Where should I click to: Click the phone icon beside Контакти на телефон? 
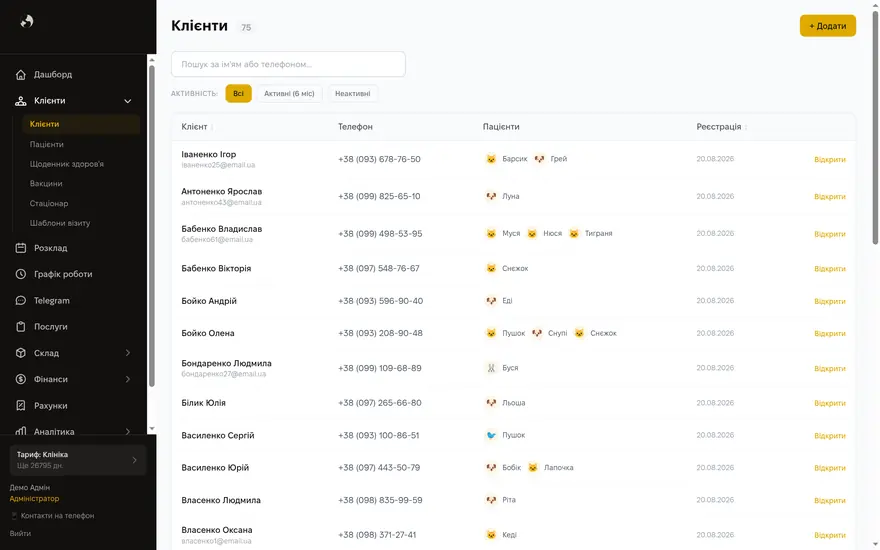point(14,516)
